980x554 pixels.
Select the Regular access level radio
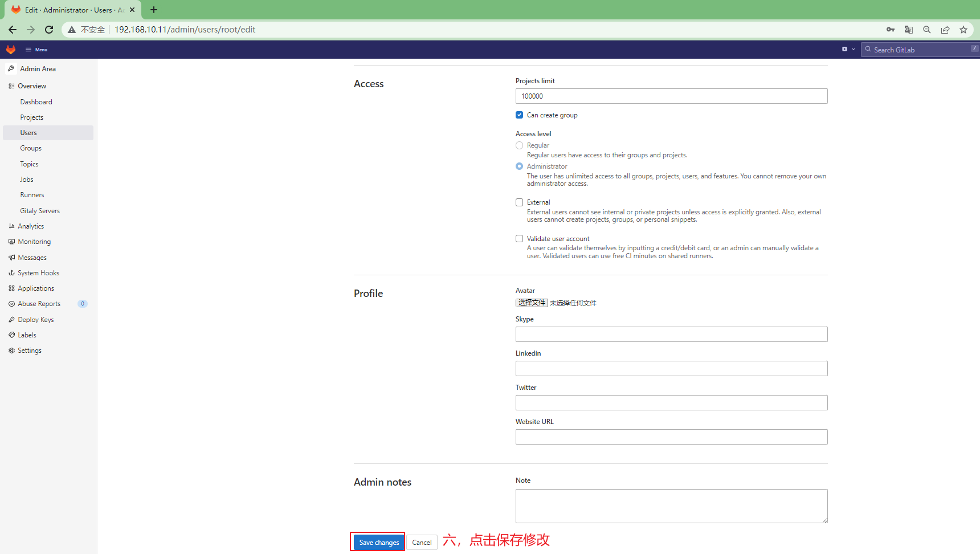519,145
